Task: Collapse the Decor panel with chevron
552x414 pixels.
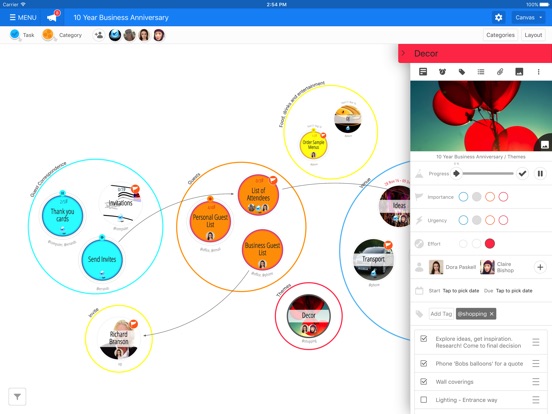Action: click(x=403, y=53)
